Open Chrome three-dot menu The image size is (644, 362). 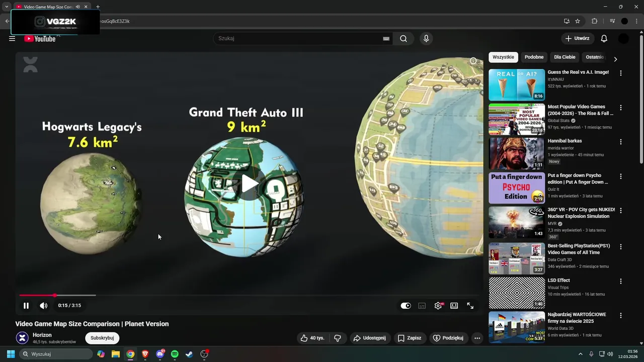point(636,21)
